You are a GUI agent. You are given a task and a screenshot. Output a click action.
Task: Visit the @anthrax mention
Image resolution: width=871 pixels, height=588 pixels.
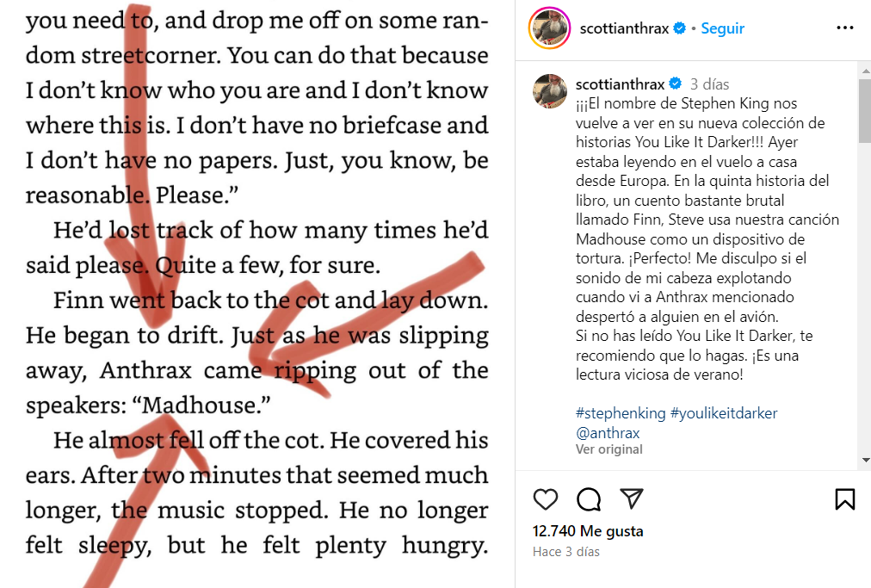606,432
